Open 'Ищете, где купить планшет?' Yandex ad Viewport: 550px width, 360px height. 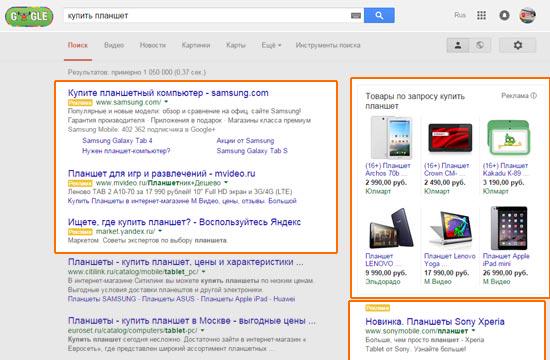coord(184,222)
